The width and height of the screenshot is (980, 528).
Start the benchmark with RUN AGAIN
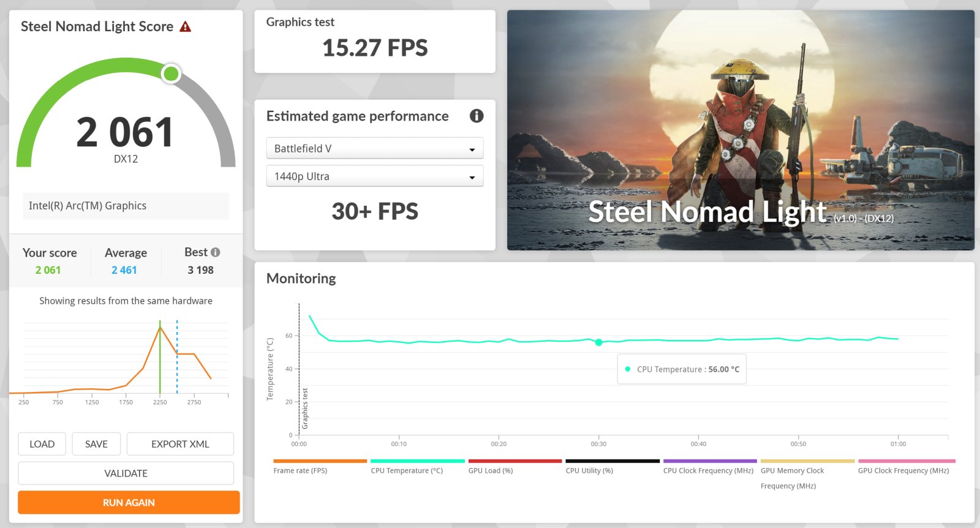[129, 502]
